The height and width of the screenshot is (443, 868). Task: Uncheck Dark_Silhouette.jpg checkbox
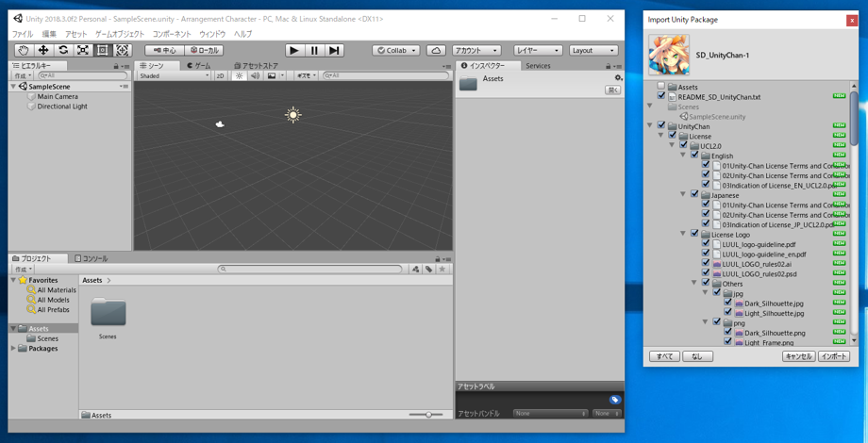727,304
